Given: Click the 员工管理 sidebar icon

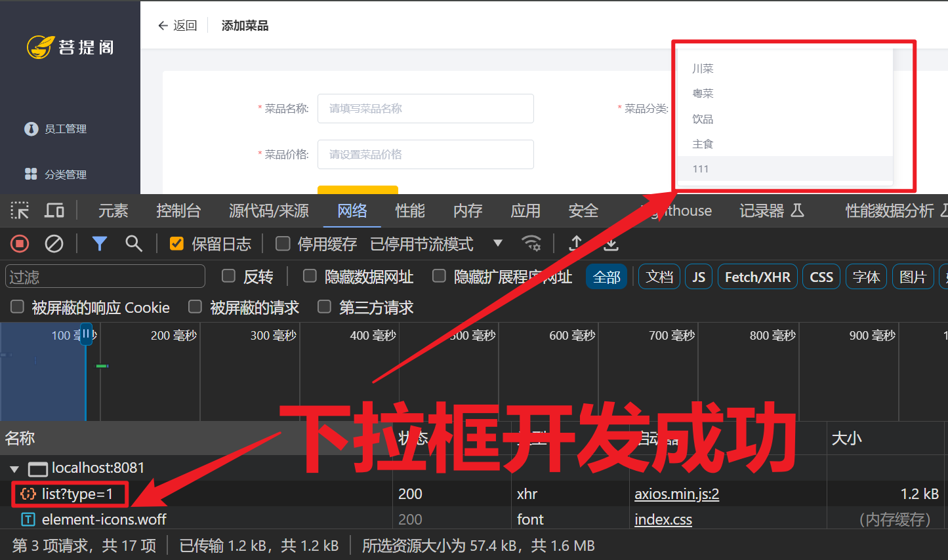Looking at the screenshot, I should 31,129.
